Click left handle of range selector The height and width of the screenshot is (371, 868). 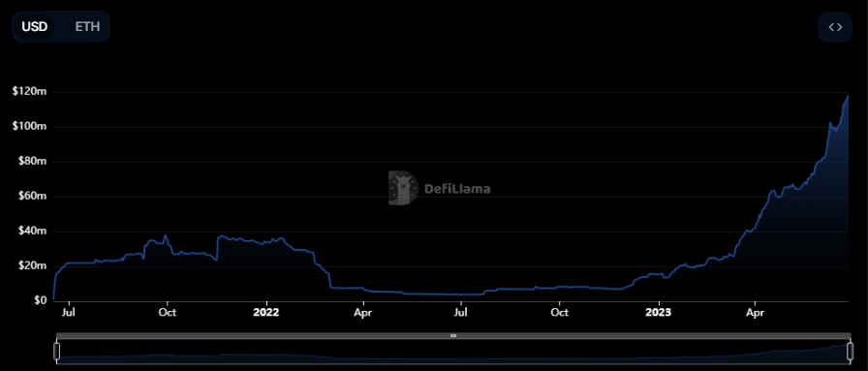coord(56,351)
